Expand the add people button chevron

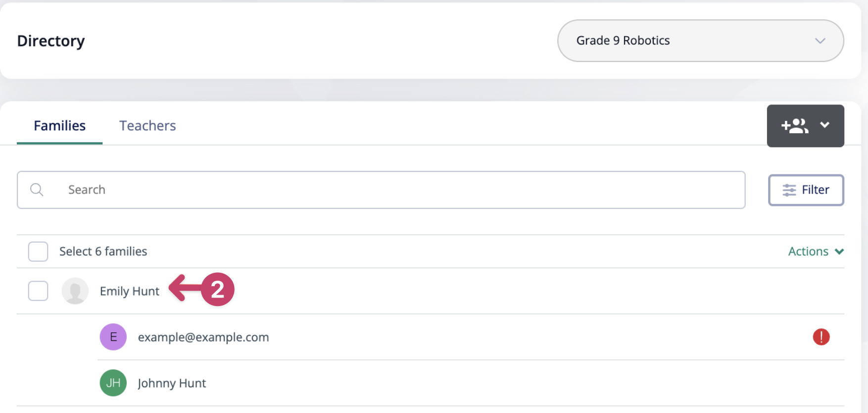824,125
